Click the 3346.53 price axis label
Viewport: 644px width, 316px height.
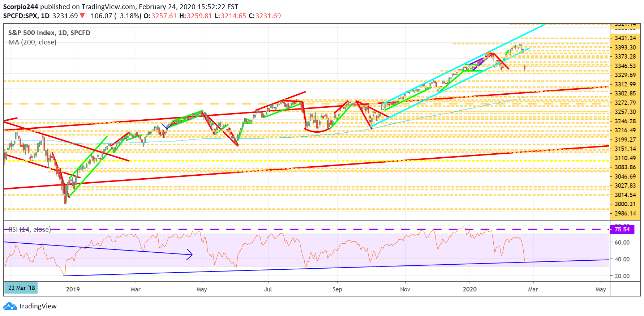pyautogui.click(x=625, y=66)
